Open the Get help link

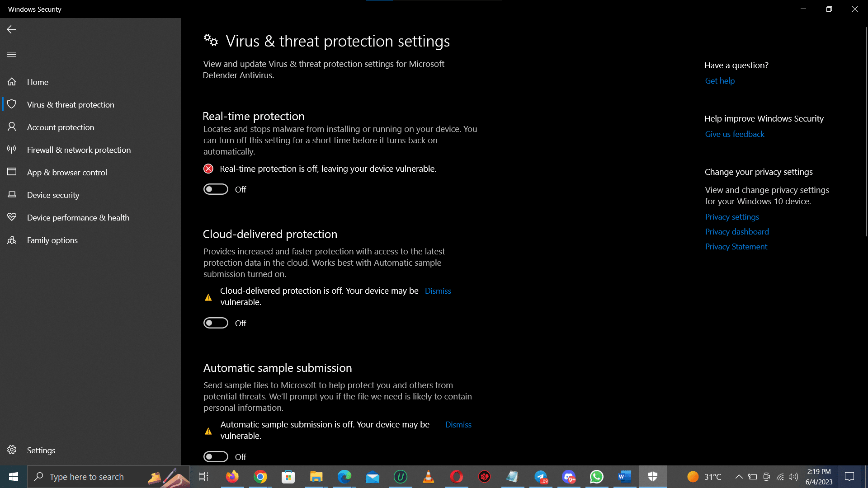point(720,81)
